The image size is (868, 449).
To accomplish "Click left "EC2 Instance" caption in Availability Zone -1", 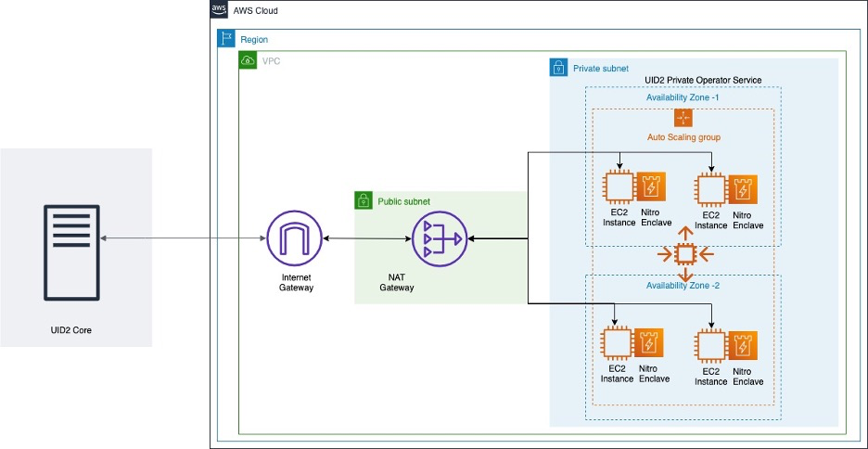I will coord(618,218).
